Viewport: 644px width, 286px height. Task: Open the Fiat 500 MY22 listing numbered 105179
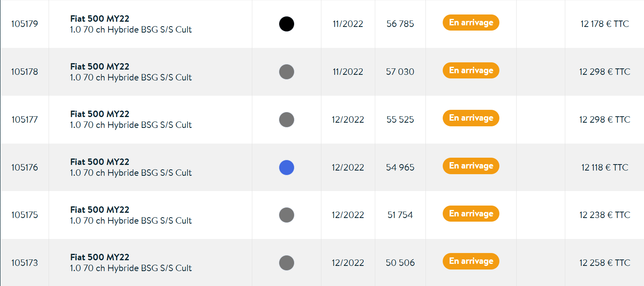click(x=100, y=19)
